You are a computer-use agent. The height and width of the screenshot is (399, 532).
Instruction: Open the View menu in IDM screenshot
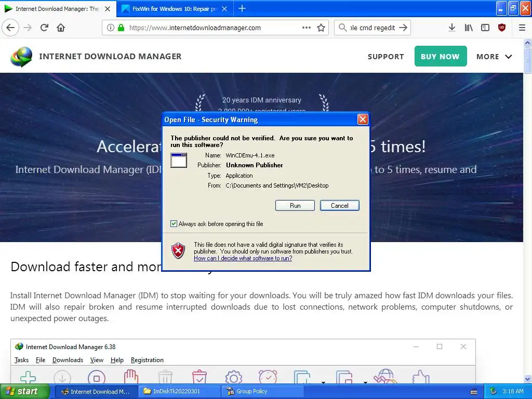pos(97,360)
